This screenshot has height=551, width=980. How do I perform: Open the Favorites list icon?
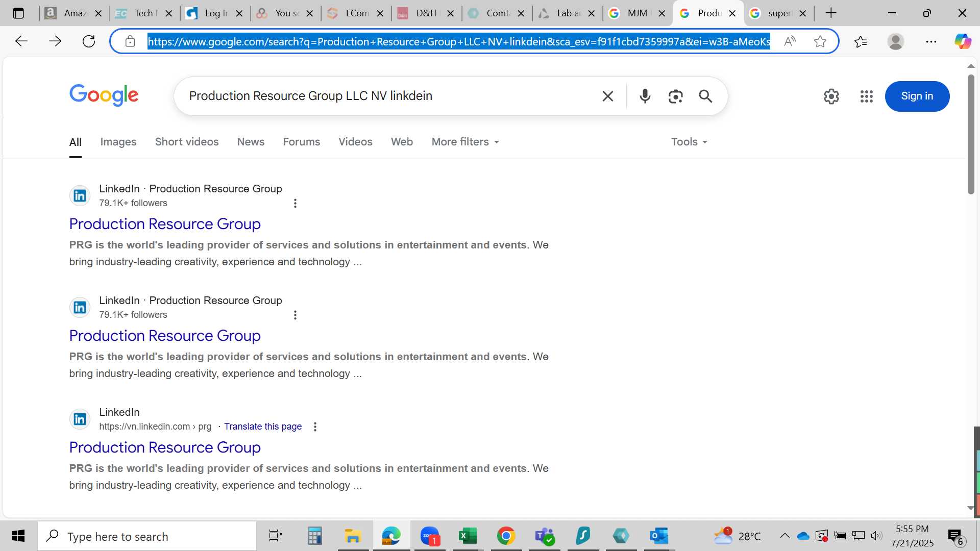[x=861, y=41]
